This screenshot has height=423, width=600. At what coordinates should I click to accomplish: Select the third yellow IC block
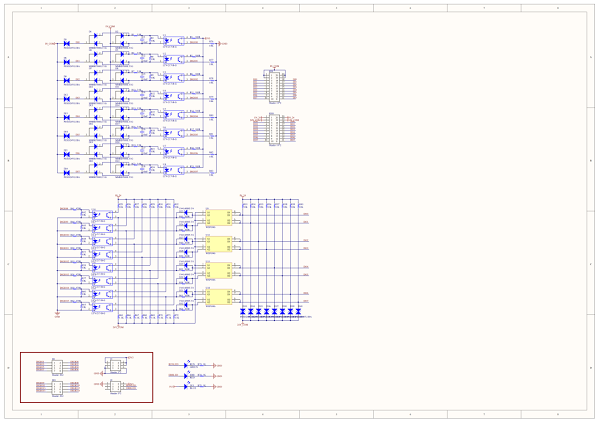coord(218,270)
